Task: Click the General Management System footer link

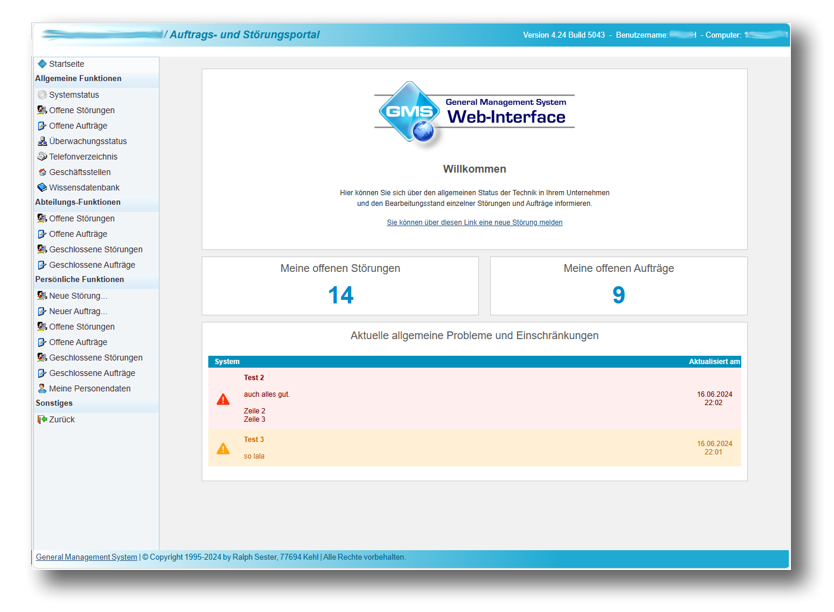Action: (86, 557)
